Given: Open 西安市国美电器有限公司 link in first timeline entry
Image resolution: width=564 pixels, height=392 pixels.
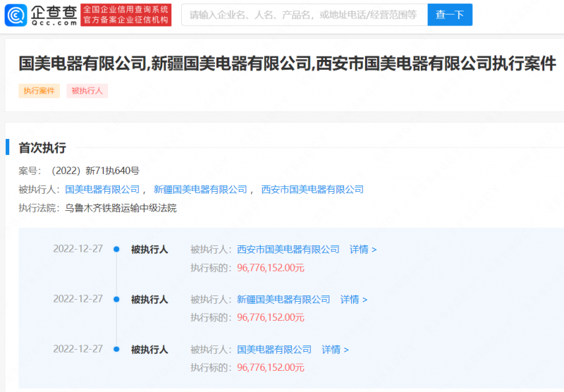Looking at the screenshot, I should point(288,249).
